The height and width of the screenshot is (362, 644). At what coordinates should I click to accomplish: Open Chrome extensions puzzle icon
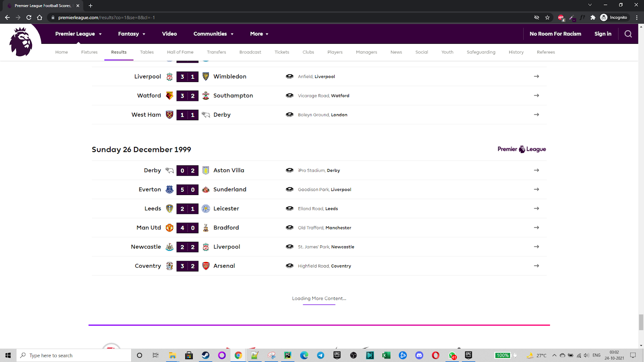coord(593,17)
